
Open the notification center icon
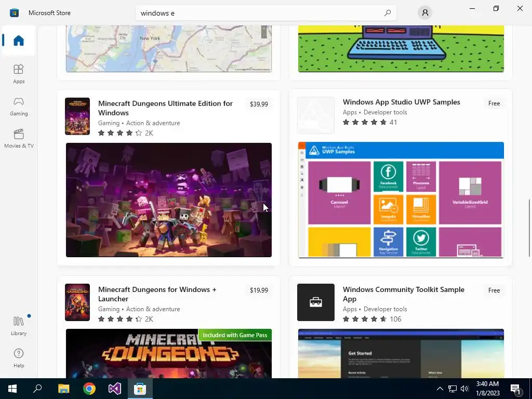[515, 389]
